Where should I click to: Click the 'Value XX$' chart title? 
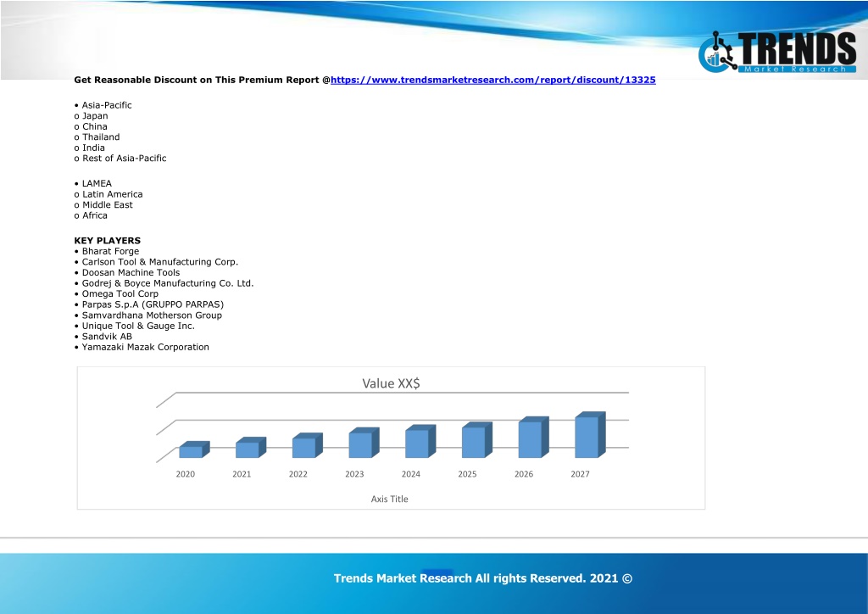[x=391, y=383]
